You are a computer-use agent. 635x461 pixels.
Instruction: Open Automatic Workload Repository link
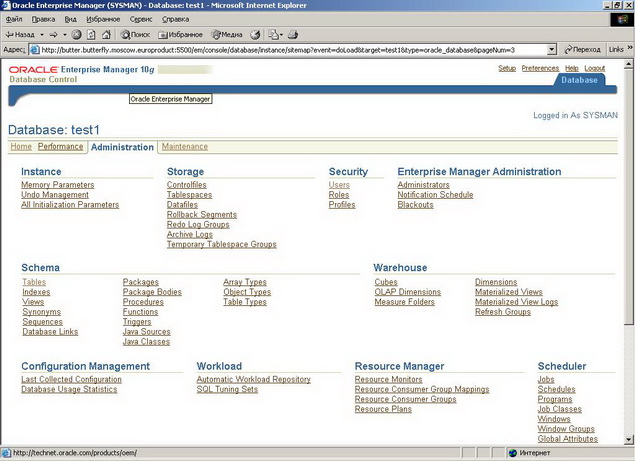point(254,380)
